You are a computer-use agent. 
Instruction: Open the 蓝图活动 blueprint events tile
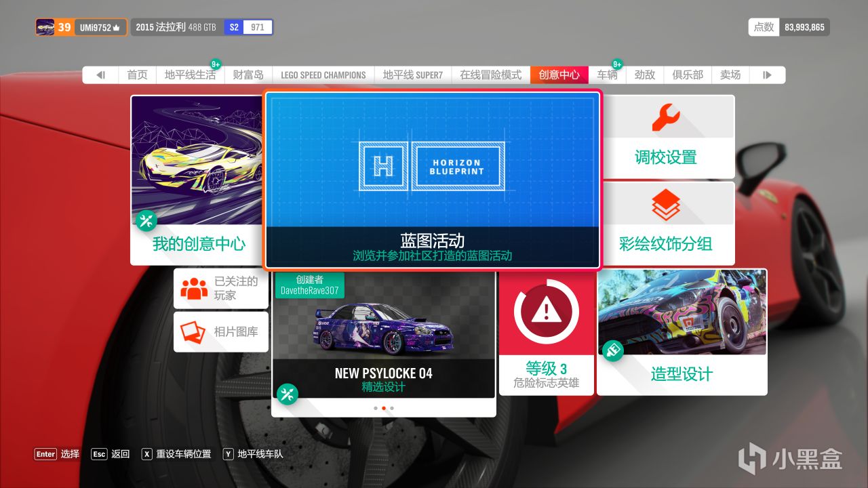(433, 180)
